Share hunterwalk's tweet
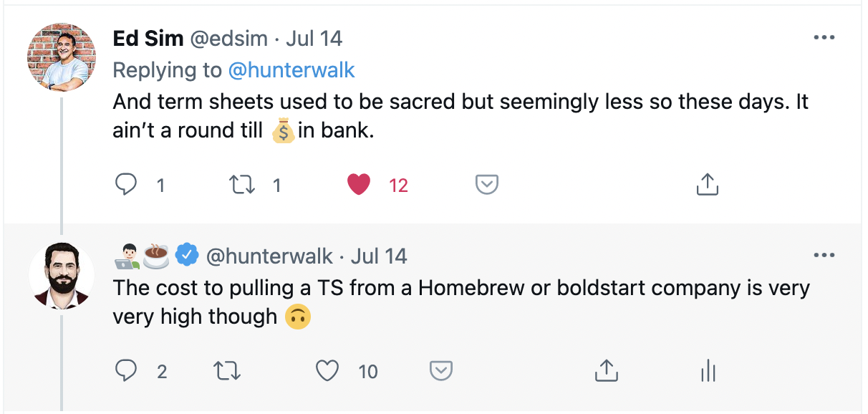Screen dimensions: 868x414 point(606,370)
